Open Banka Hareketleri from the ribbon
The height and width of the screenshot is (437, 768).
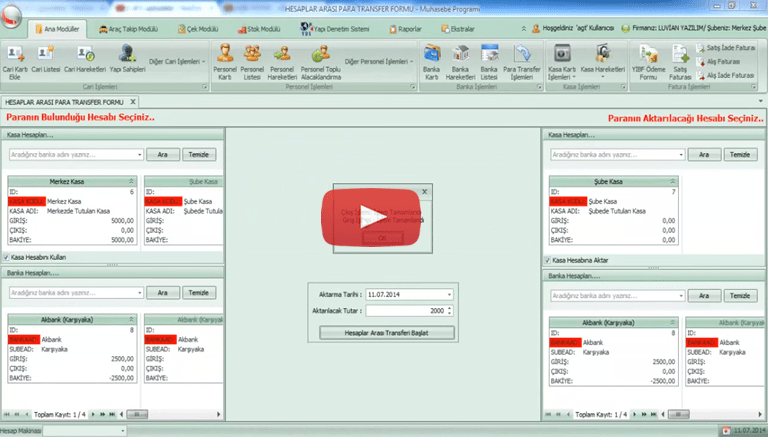460,58
